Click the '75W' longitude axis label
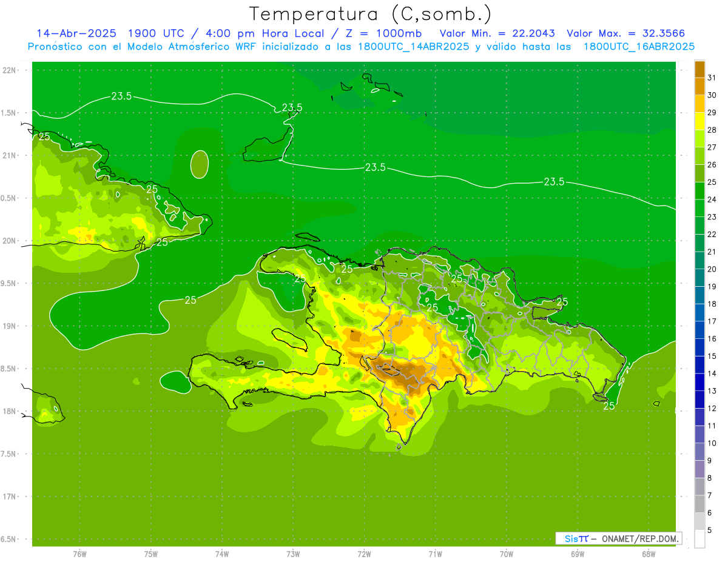Screen dimensions: 728x562 pos(151,554)
